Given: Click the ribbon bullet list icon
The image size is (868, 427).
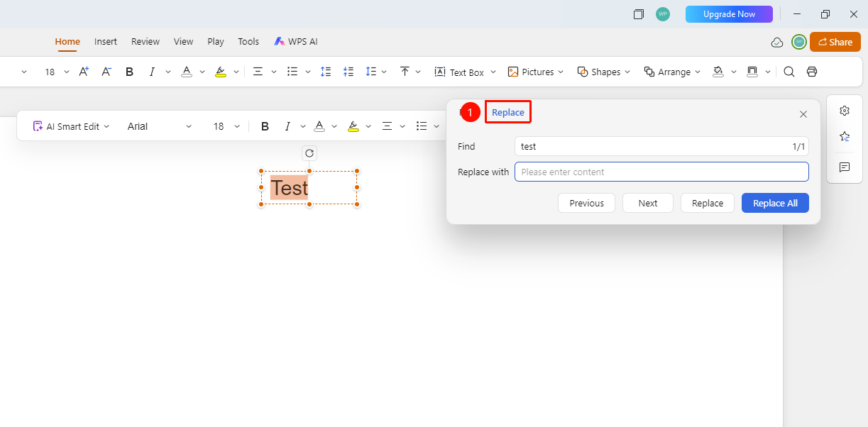Looking at the screenshot, I should point(292,72).
